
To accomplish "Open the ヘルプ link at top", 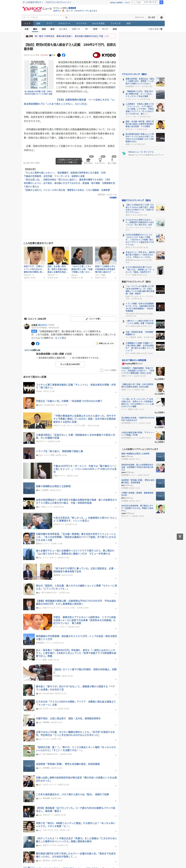I will tap(127, 2).
